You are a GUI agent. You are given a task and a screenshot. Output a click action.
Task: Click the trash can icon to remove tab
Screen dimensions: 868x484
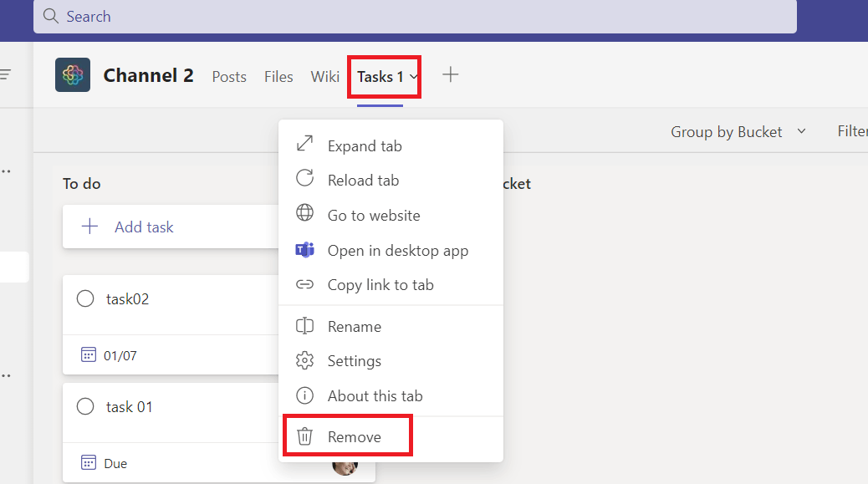click(x=304, y=436)
